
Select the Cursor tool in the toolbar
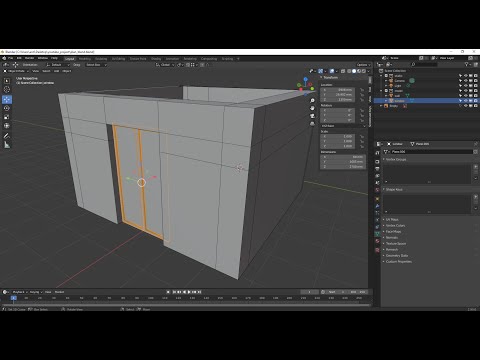[7, 89]
